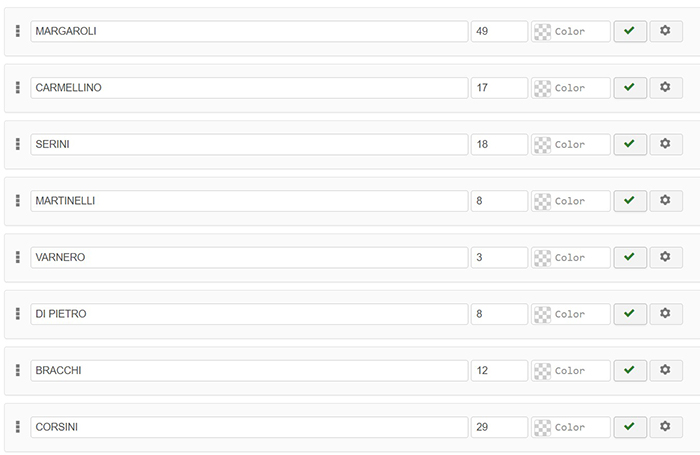Click drag handle of MARTINELLI row

point(18,201)
